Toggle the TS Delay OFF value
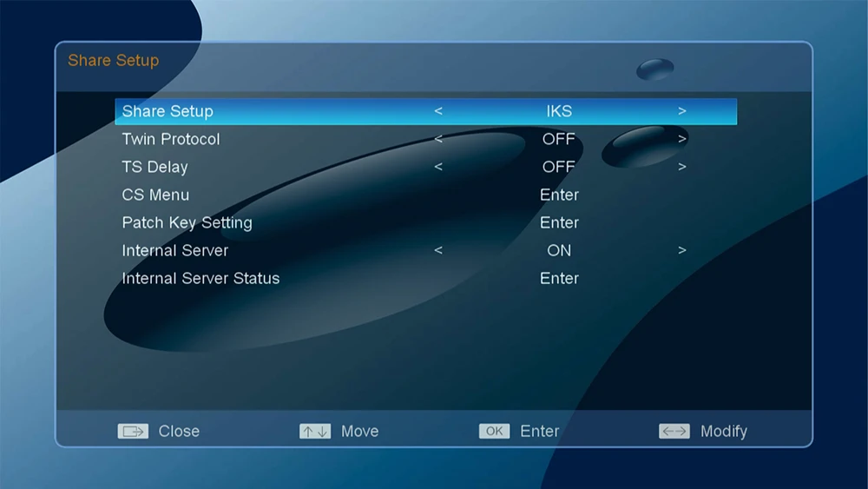 (558, 167)
